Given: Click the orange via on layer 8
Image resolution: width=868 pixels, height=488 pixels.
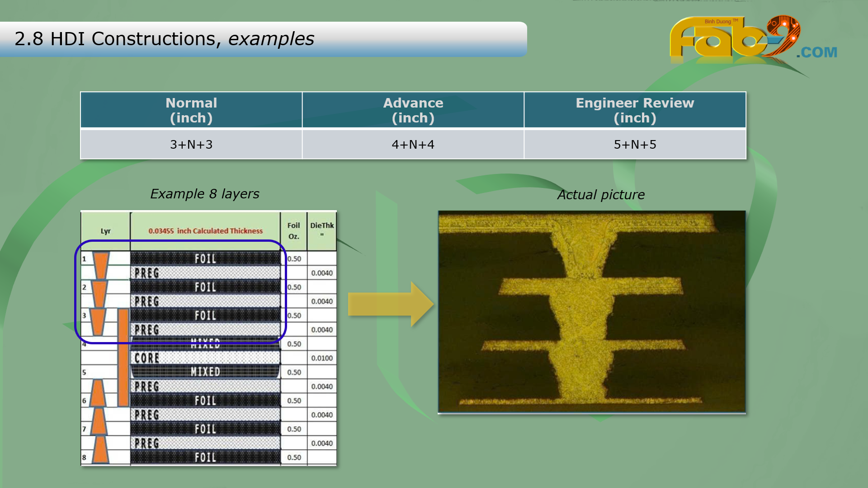Looking at the screenshot, I should tap(100, 450).
